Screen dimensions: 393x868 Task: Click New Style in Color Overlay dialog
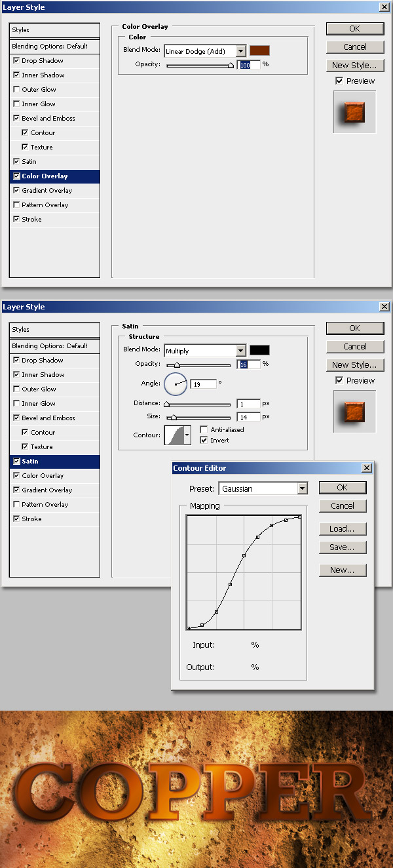pyautogui.click(x=354, y=65)
